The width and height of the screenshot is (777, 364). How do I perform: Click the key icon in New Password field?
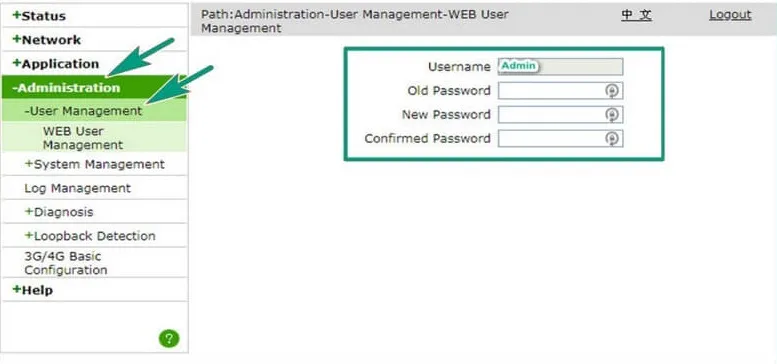612,114
